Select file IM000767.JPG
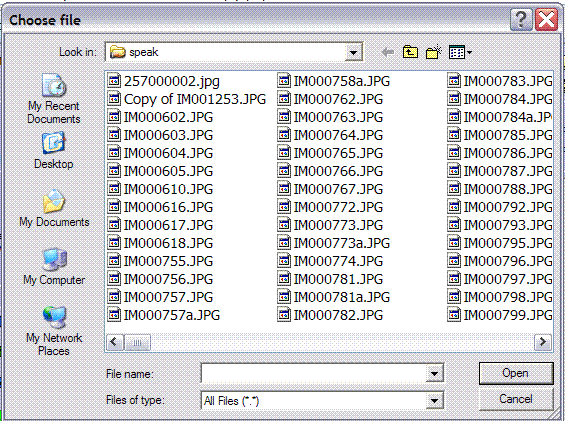This screenshot has height=421, width=566. (x=330, y=189)
